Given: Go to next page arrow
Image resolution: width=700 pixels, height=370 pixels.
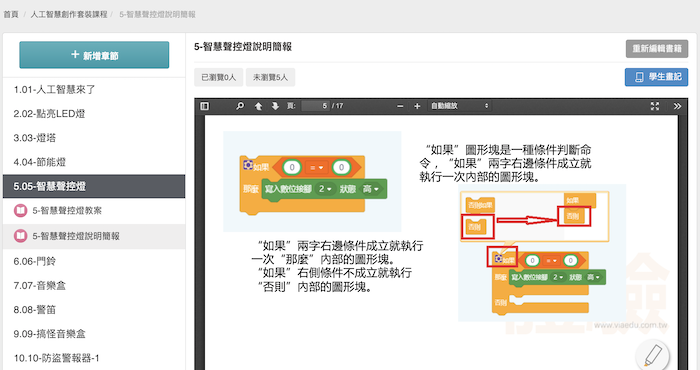Looking at the screenshot, I should (x=275, y=106).
